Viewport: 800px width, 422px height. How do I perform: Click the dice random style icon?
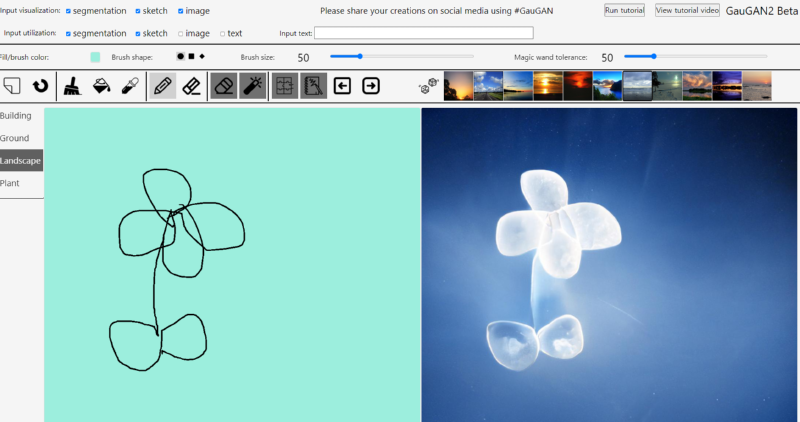tap(426, 88)
